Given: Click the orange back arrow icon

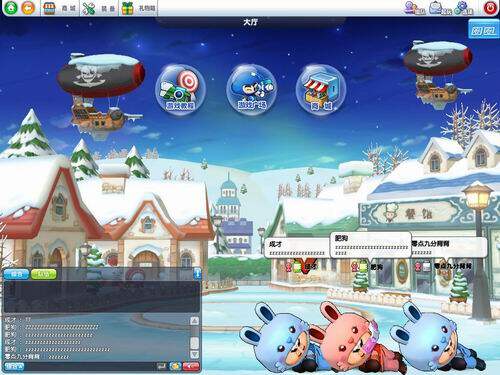Looking at the screenshot, I should click(x=28, y=7).
